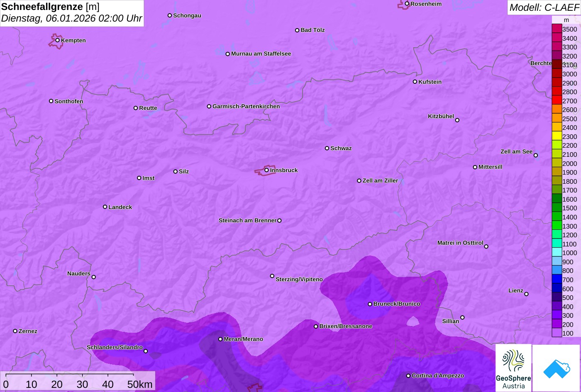Click the 'Kufstein' city label
This screenshot has width=581, height=392.
(430, 82)
